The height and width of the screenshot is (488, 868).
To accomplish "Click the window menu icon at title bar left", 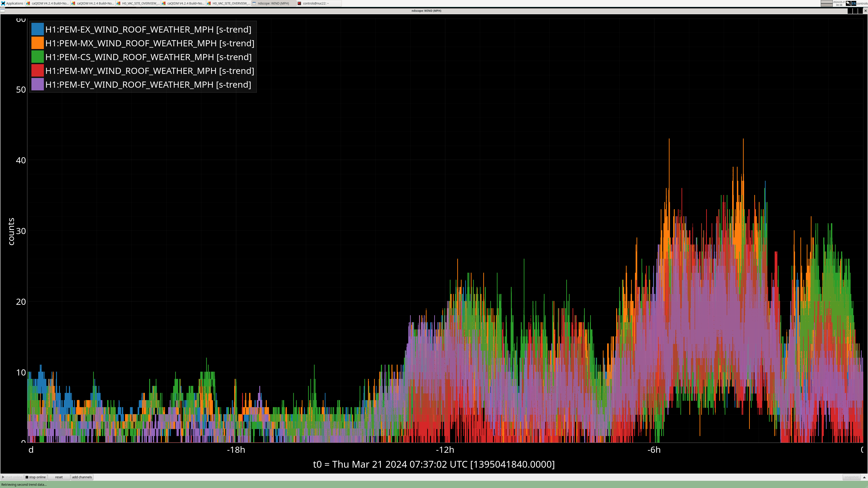I will [3, 10].
